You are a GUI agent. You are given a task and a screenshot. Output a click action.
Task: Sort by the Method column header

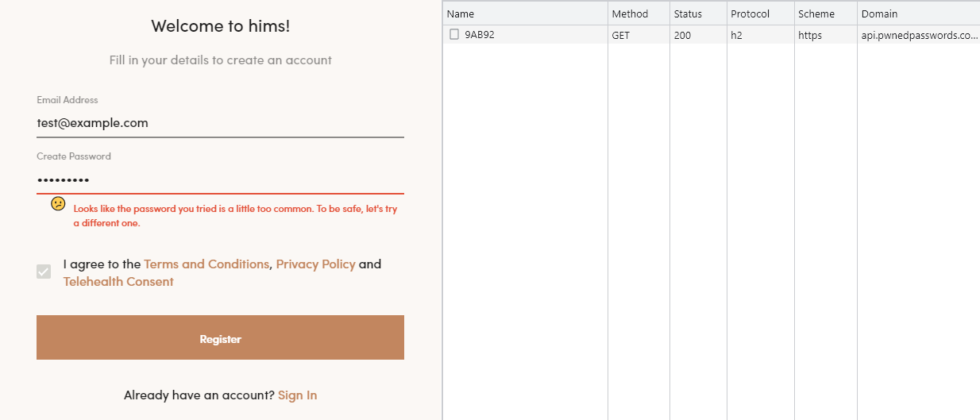[638, 13]
